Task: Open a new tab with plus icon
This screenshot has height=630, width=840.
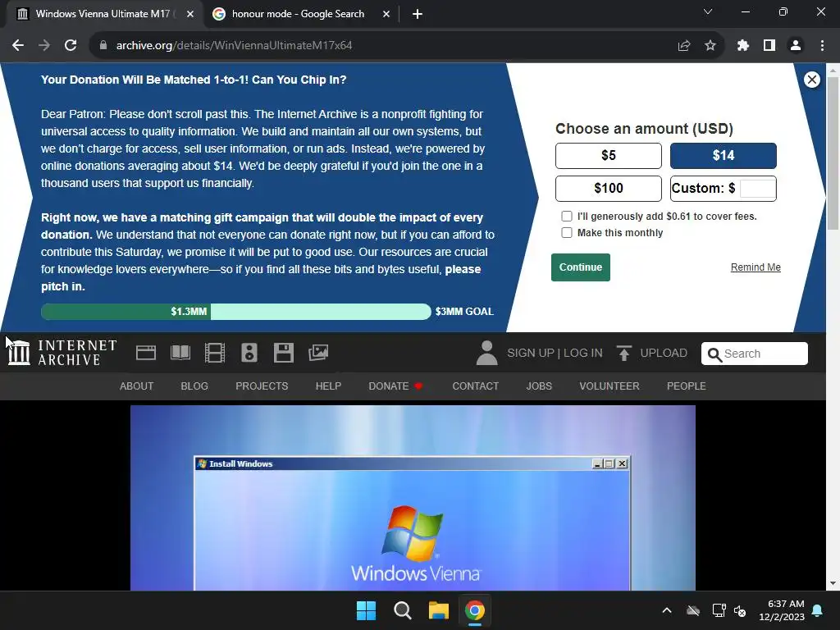Action: 418,14
